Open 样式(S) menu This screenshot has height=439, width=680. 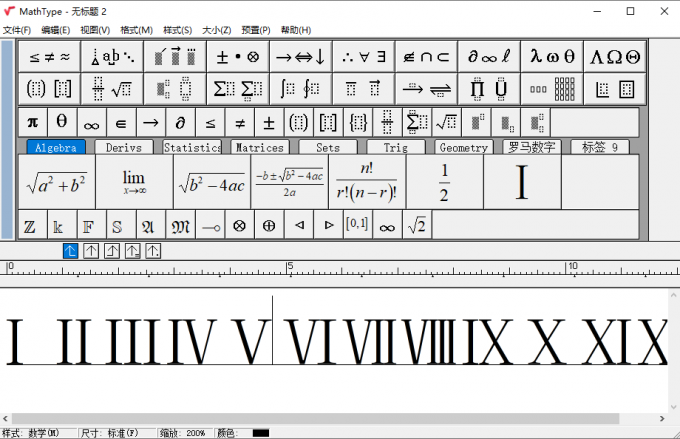click(x=177, y=30)
